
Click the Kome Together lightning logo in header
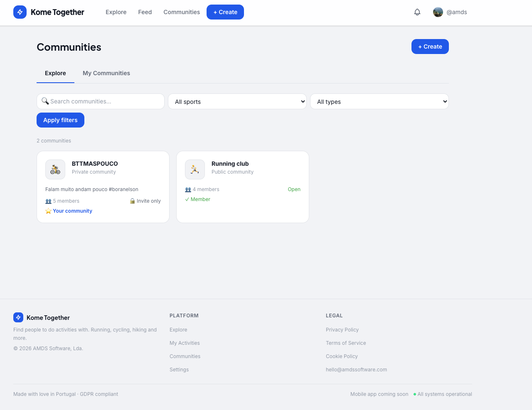coord(20,12)
